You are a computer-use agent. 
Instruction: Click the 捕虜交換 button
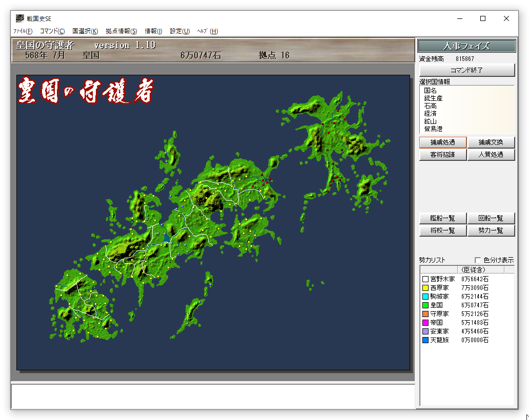491,142
